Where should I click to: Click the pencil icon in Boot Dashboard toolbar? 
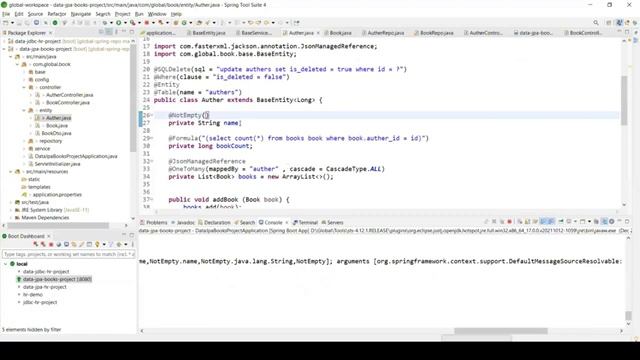(x=82, y=244)
